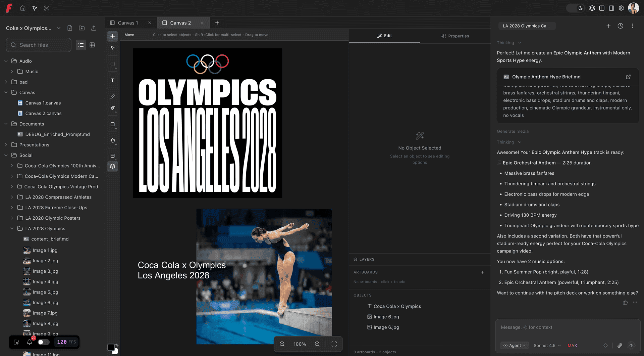Open Olympic Anthem Hype Brief.md link
The image size is (644, 356).
628,77
